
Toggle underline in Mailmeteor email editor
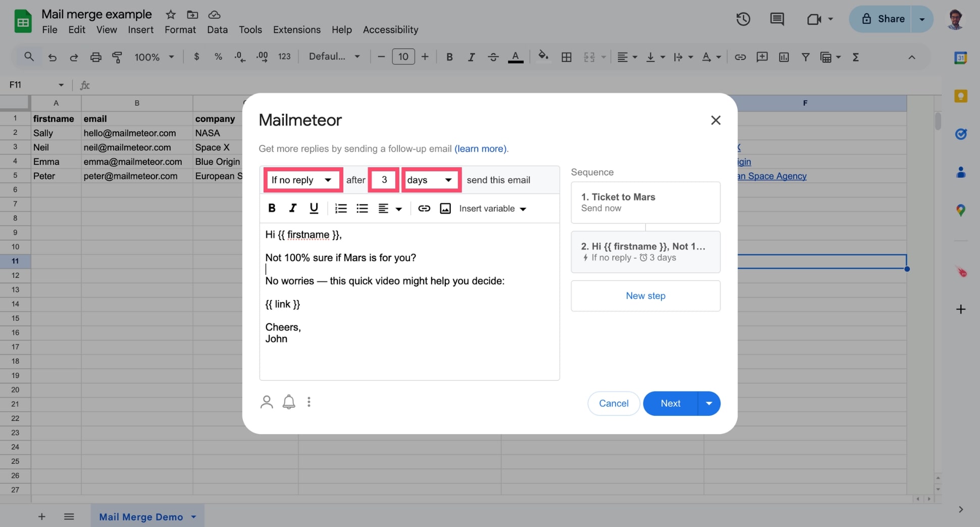click(x=314, y=208)
